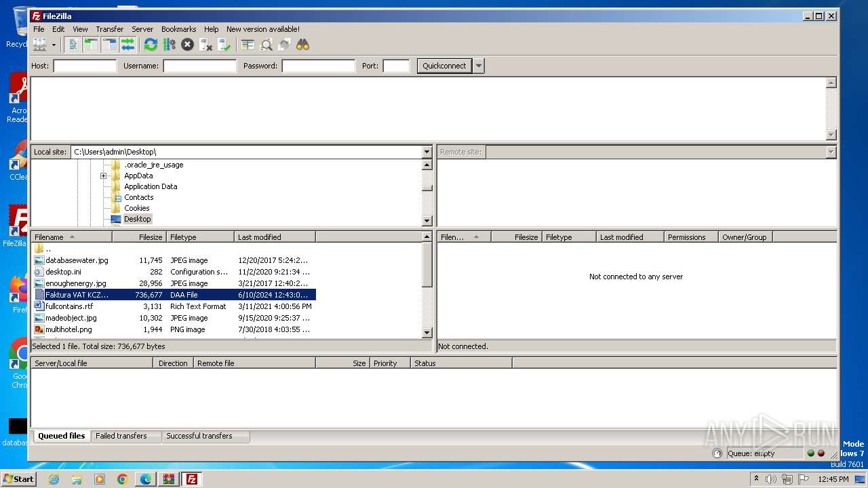Select databasewater.jpg file

(173, 260)
